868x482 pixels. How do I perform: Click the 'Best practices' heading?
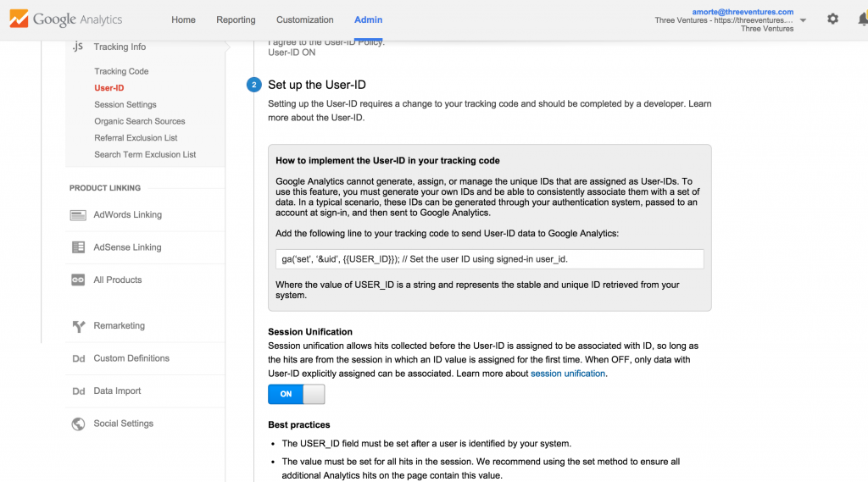pyautogui.click(x=299, y=425)
